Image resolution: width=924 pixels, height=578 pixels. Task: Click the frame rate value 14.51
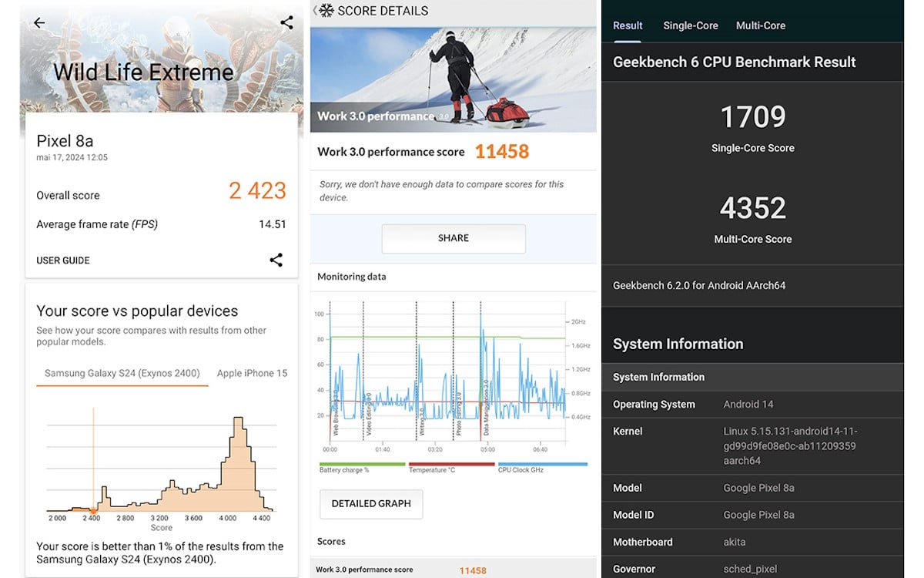273,224
